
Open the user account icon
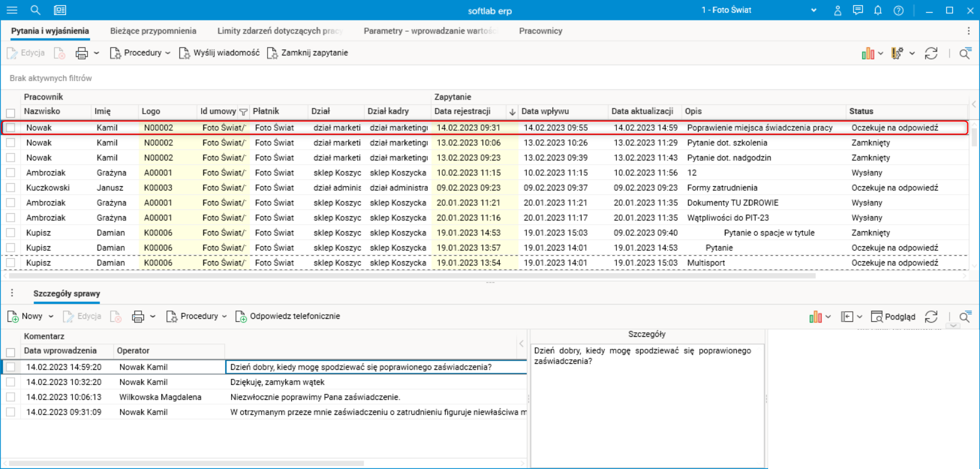tap(837, 10)
